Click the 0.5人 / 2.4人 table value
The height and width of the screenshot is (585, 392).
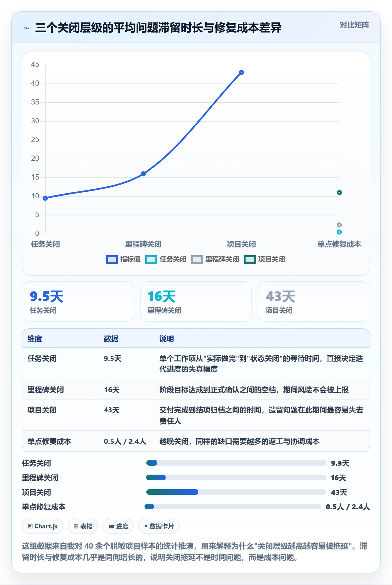click(125, 441)
